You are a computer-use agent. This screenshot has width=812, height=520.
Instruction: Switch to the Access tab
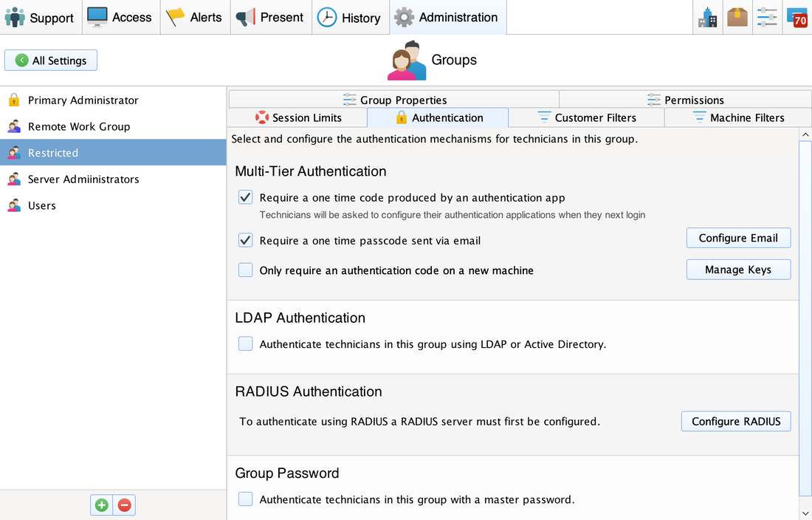[x=120, y=17]
